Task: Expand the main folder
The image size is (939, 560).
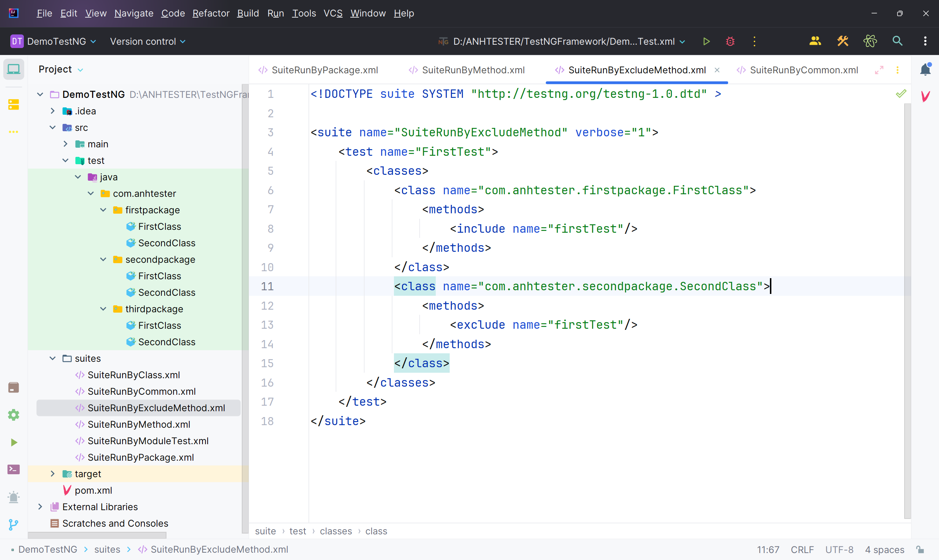Action: [x=65, y=144]
